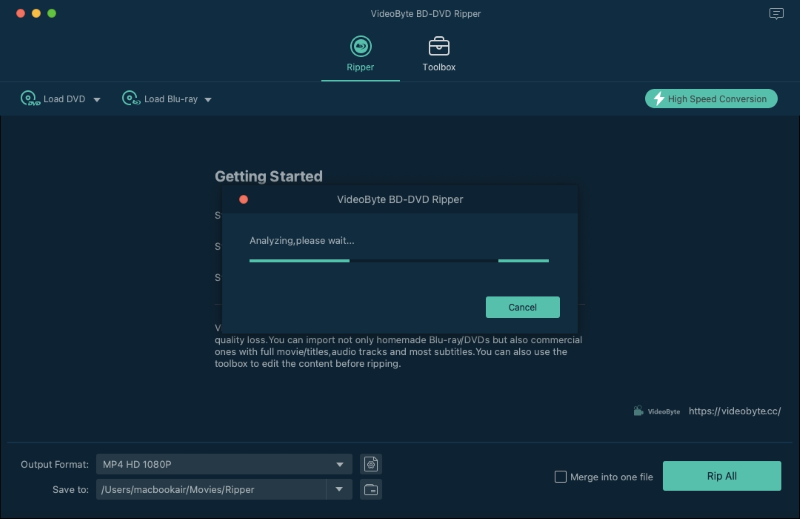
Task: Click the Load DVD label
Action: tap(64, 99)
